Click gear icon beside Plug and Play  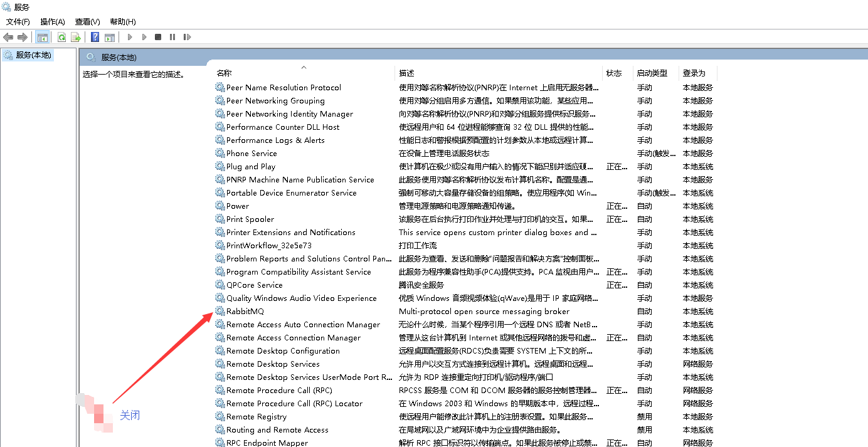[x=220, y=166]
